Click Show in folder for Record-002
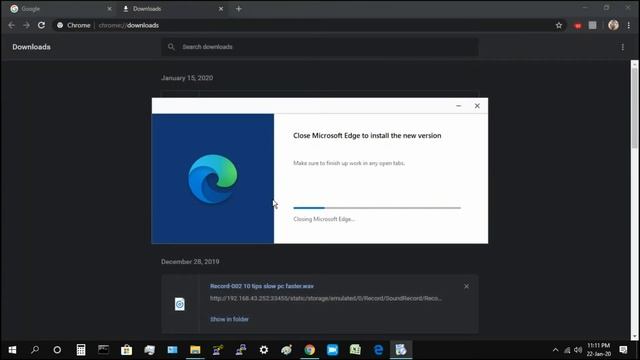This screenshot has width=640, height=360. tap(229, 319)
